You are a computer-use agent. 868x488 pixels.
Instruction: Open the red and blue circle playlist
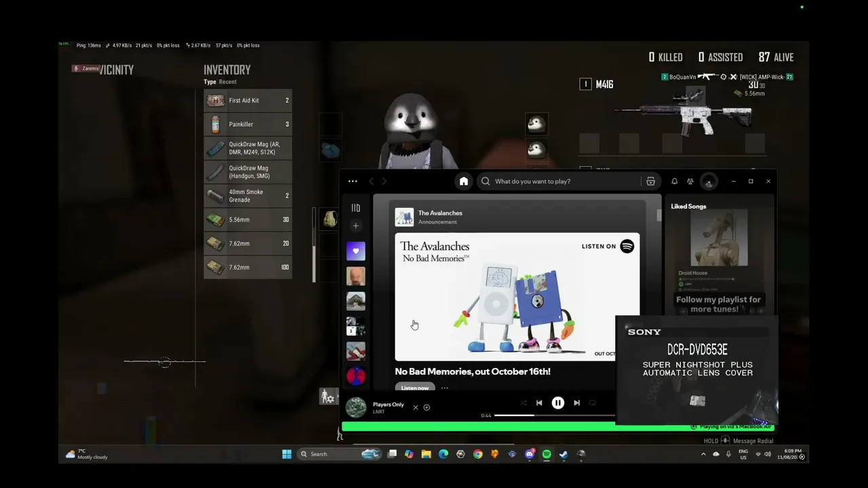coord(355,376)
